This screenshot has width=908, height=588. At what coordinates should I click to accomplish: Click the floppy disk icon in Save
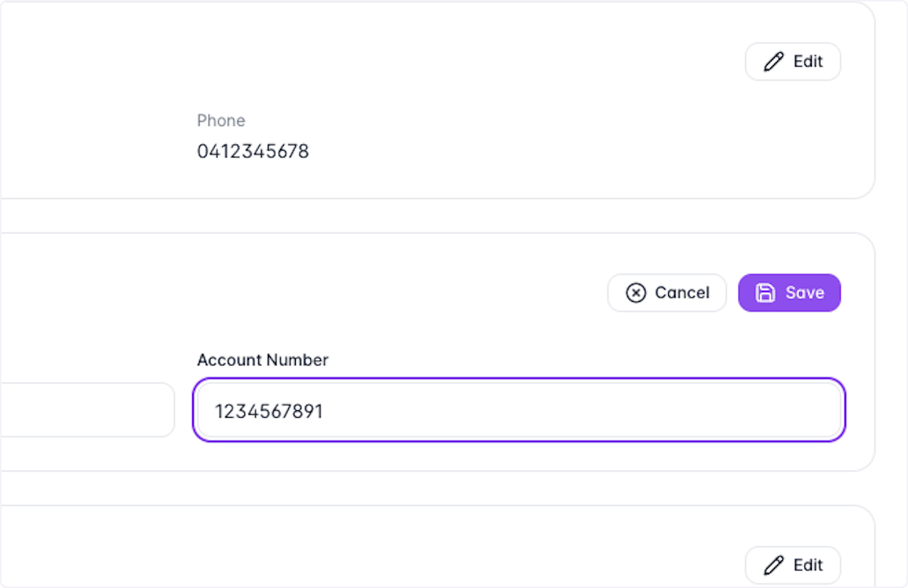766,293
